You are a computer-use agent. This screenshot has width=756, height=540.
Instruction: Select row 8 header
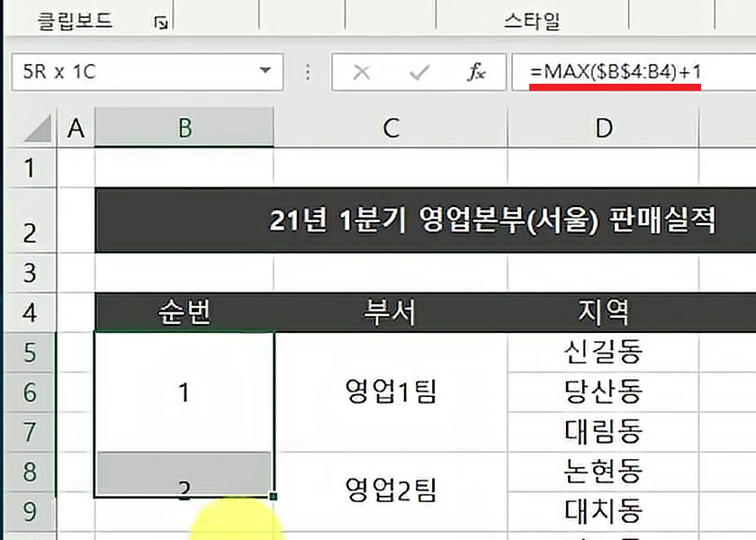[x=30, y=472]
